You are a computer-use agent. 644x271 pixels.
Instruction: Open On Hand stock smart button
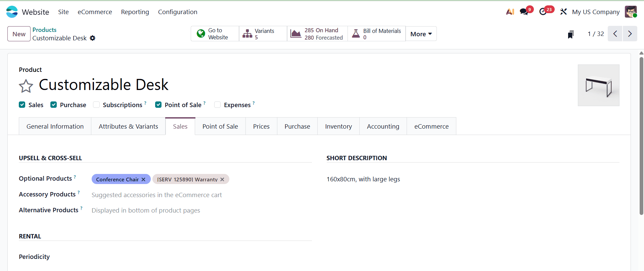click(317, 34)
